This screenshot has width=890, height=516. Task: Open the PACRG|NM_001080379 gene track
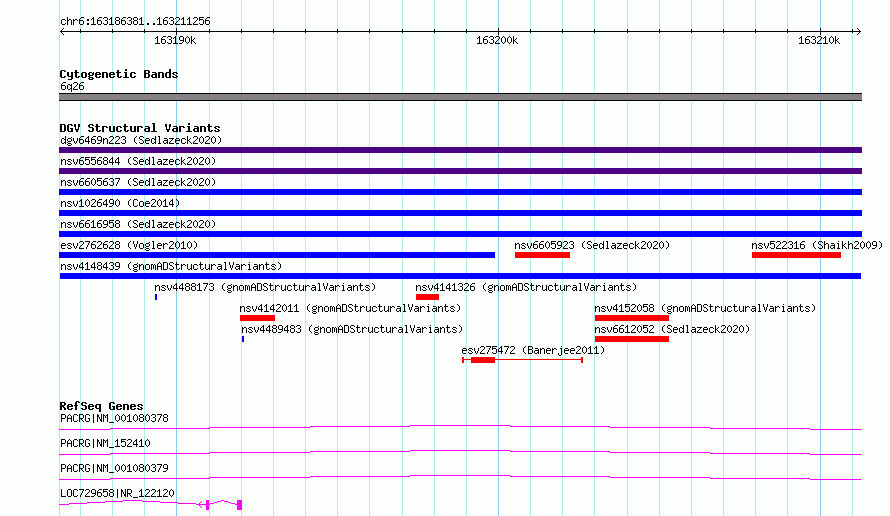click(460, 477)
